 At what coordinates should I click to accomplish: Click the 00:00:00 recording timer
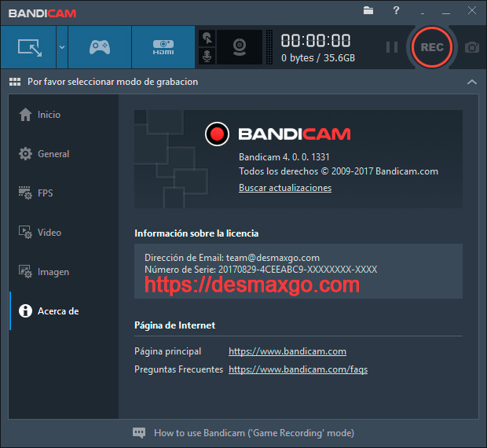tap(316, 41)
